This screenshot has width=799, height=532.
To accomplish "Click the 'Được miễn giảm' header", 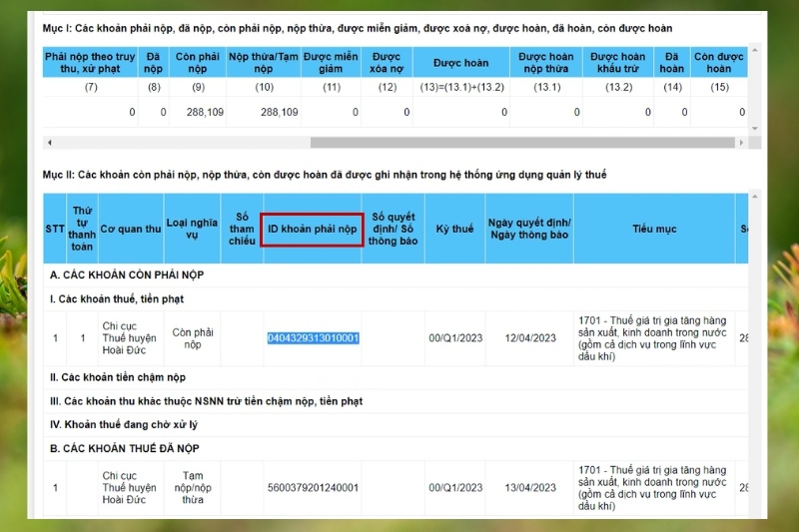I will (x=331, y=62).
